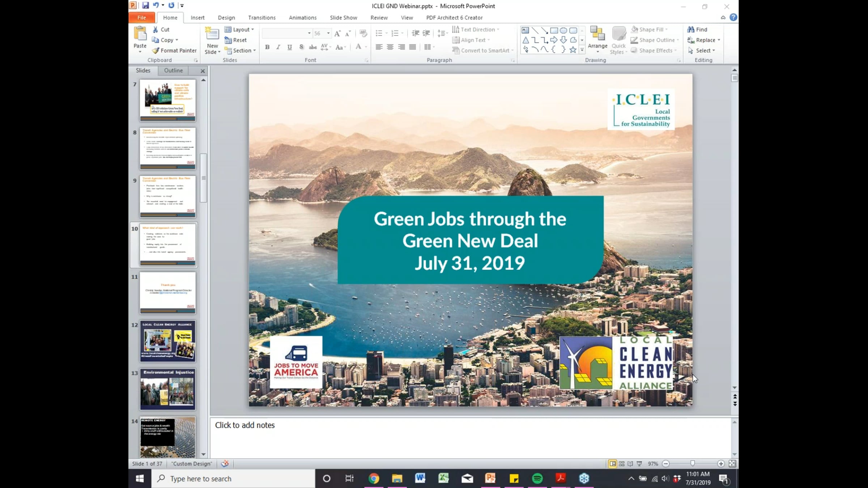Toggle Bold formatting
This screenshot has width=868, height=488.
click(x=267, y=47)
